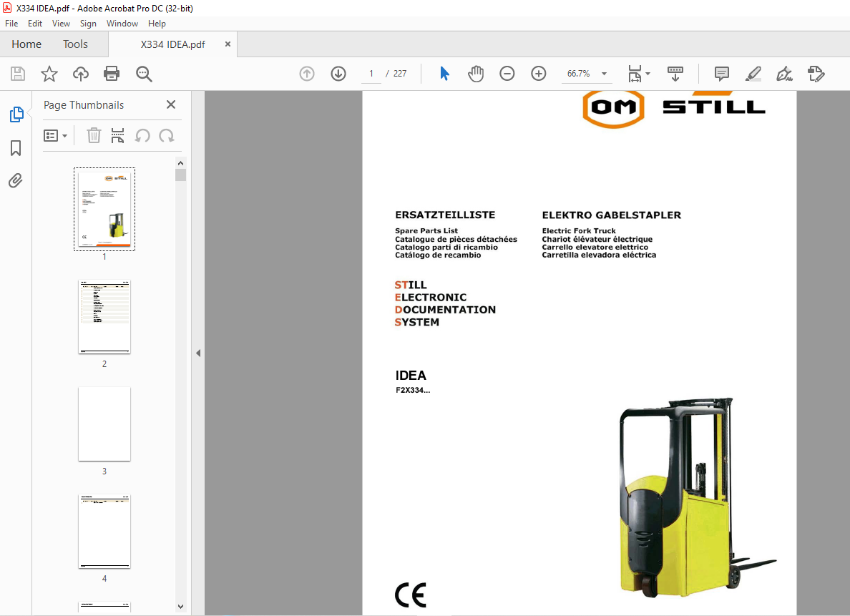This screenshot has height=616, width=850.
Task: Close the Page Thumbnails panel
Action: 171,104
